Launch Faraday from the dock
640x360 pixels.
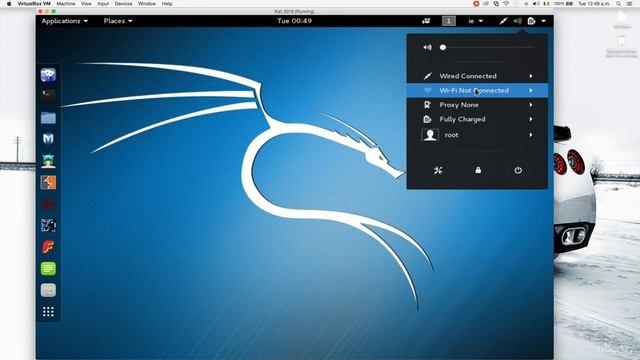[x=48, y=247]
